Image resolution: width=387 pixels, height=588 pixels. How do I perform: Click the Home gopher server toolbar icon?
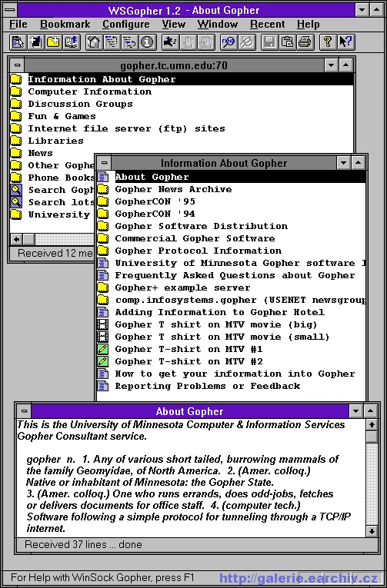[94, 42]
